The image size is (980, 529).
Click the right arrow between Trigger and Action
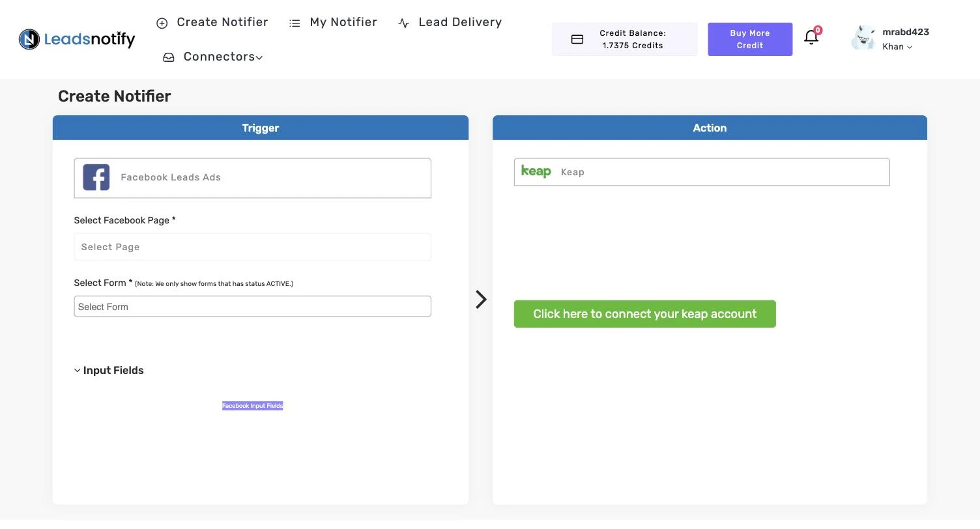pyautogui.click(x=481, y=299)
